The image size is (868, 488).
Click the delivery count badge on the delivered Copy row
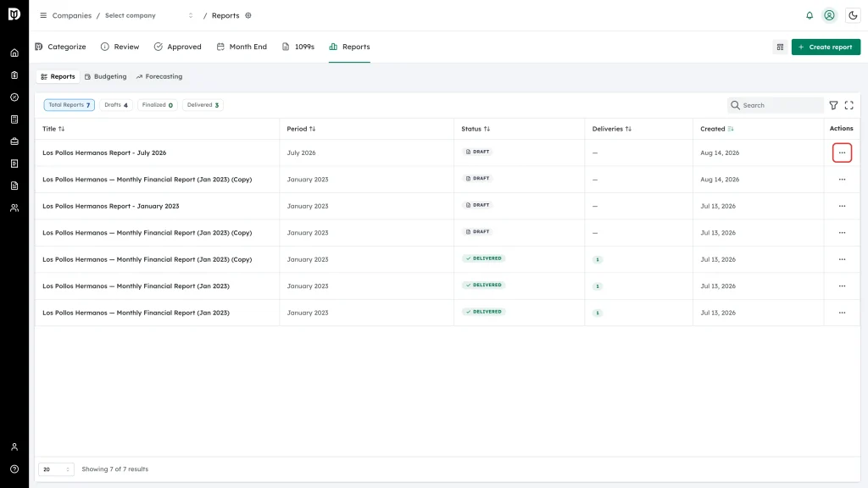pyautogui.click(x=598, y=259)
